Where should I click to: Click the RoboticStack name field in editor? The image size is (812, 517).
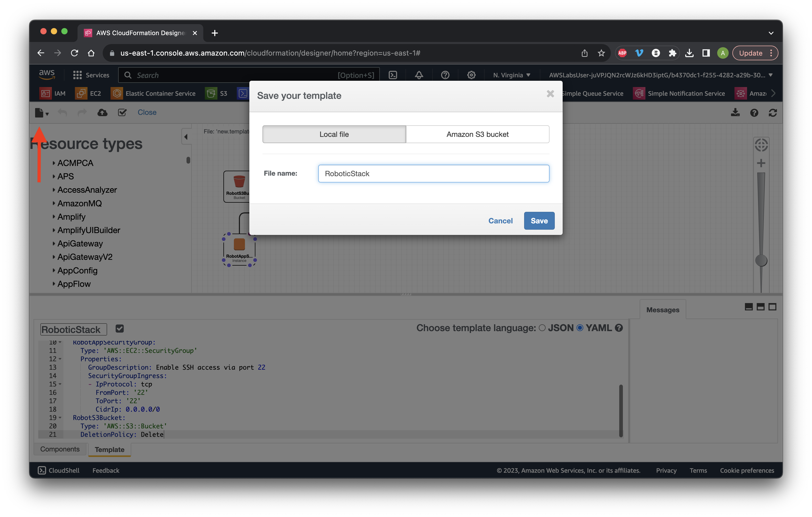(x=74, y=329)
